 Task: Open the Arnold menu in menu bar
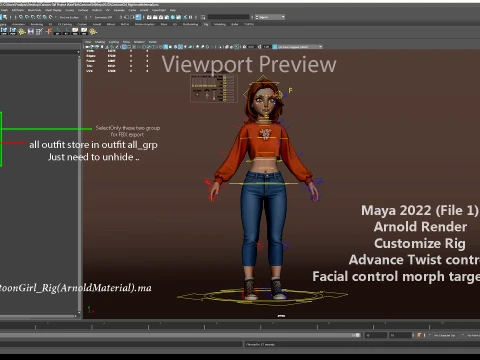click(144, 10)
